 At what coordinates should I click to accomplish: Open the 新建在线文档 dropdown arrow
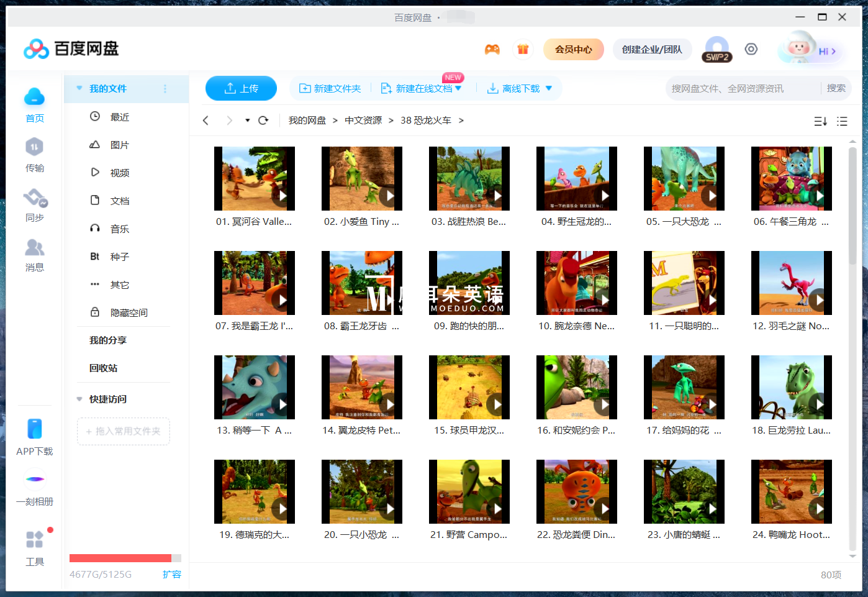(458, 88)
